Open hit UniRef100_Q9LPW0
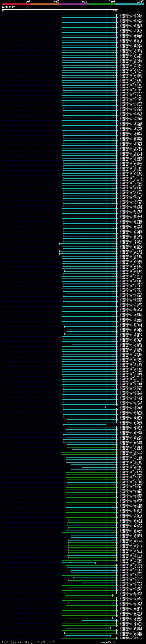Screen dimensions: 146x644 pyautogui.click(x=131, y=22)
